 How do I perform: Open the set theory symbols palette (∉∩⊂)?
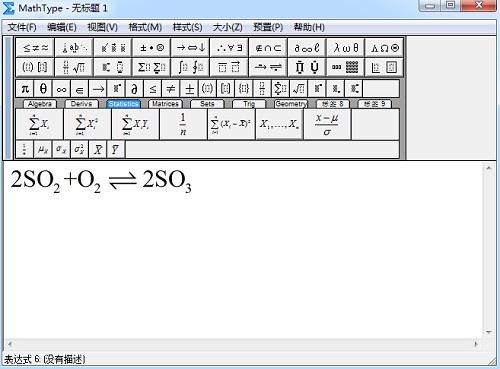coord(268,48)
